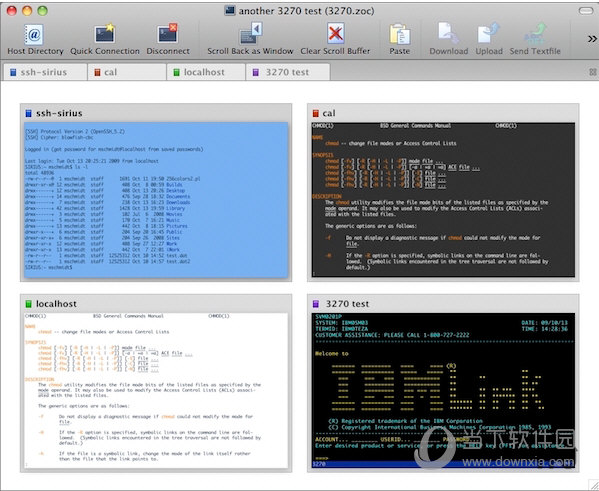
Task: Click the red icon beside cal thumbnail title
Action: [316, 113]
